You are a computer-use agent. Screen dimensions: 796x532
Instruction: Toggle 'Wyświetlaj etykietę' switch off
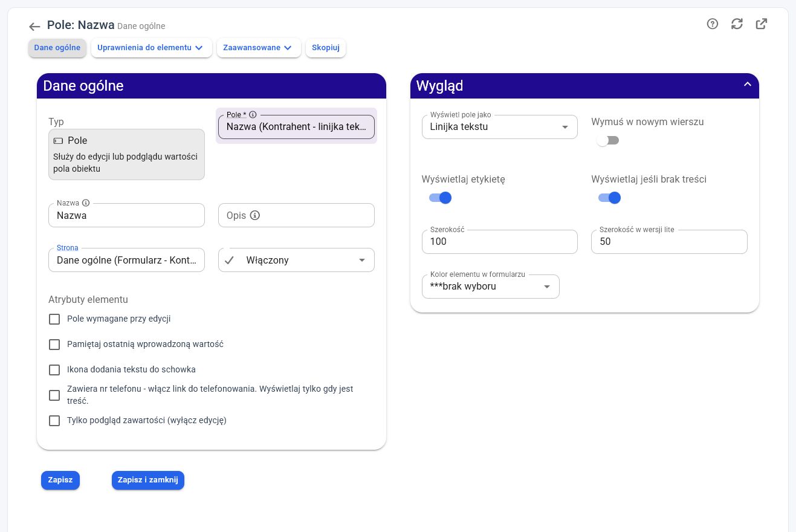(439, 198)
